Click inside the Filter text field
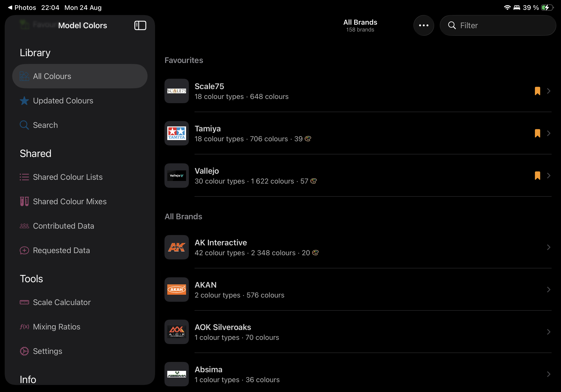561x392 pixels. coord(498,25)
